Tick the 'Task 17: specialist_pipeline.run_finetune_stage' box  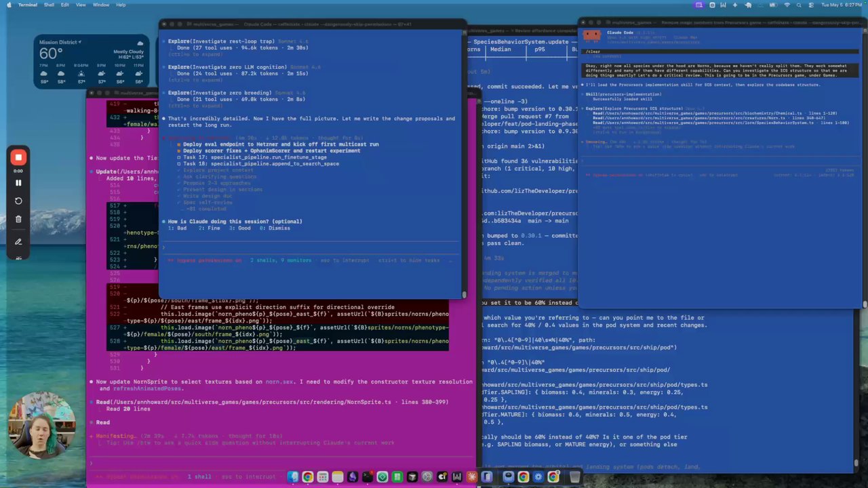[179, 157]
